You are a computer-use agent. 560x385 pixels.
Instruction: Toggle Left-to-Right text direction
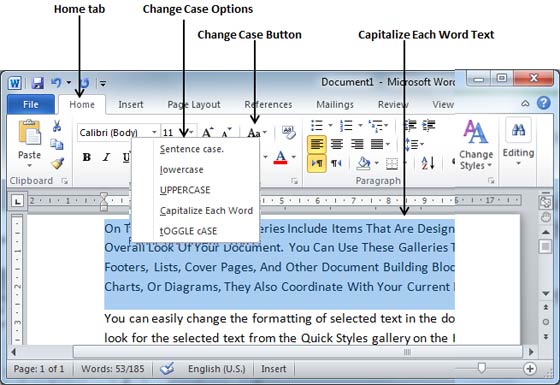316,164
